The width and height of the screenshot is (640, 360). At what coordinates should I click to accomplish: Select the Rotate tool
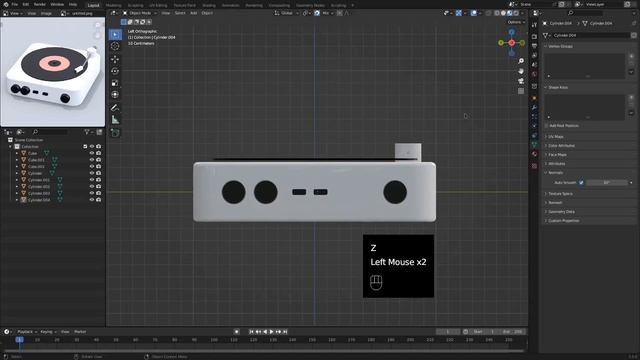(116, 71)
